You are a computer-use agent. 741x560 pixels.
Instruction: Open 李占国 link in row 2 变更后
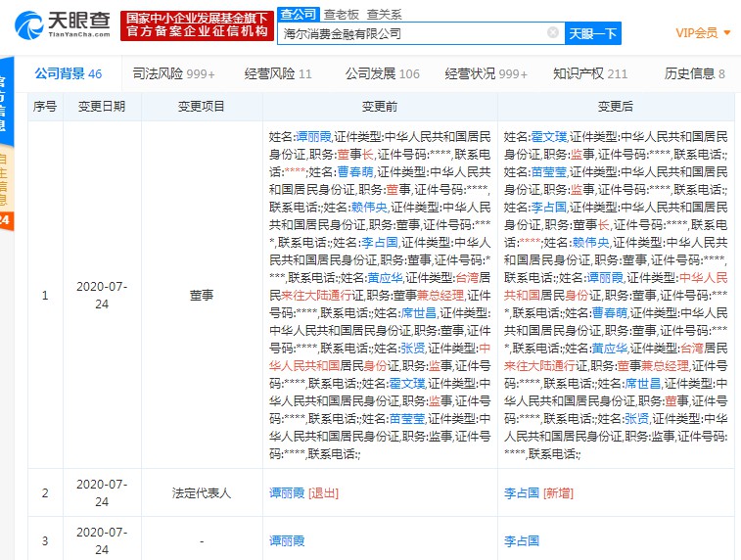tap(522, 493)
